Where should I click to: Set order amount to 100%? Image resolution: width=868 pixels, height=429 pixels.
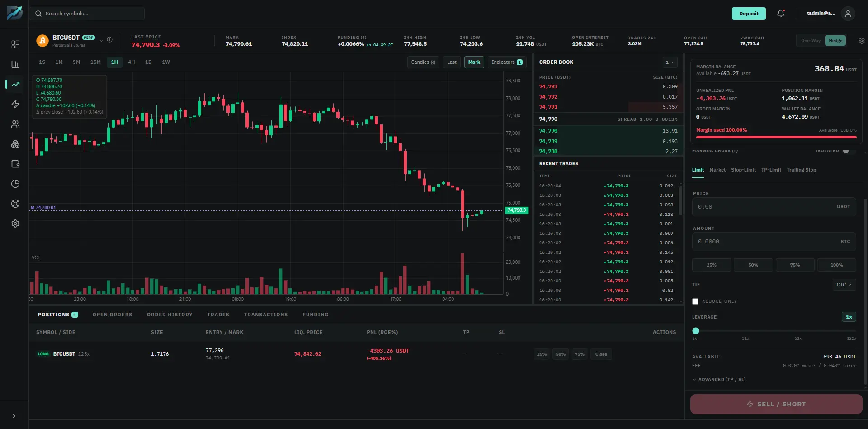(x=836, y=265)
